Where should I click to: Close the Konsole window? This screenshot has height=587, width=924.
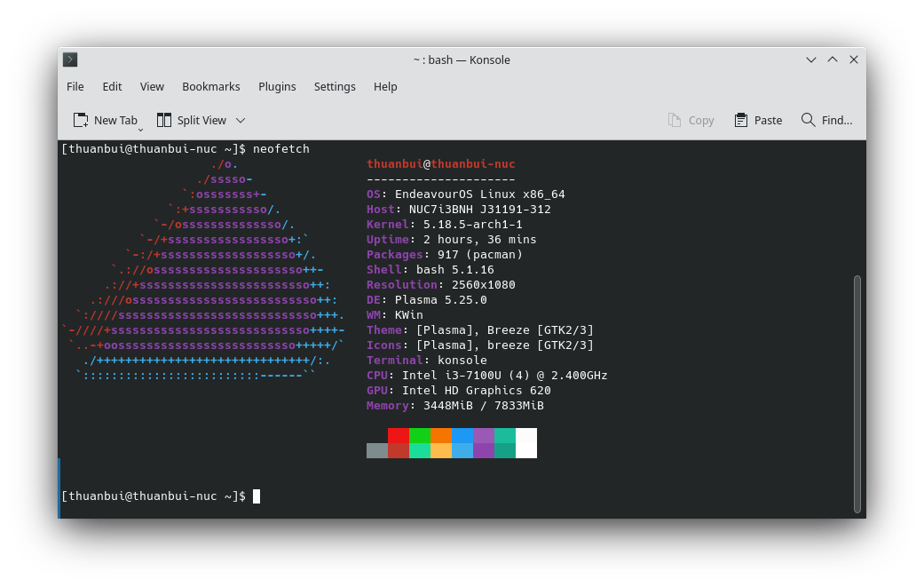coord(854,59)
